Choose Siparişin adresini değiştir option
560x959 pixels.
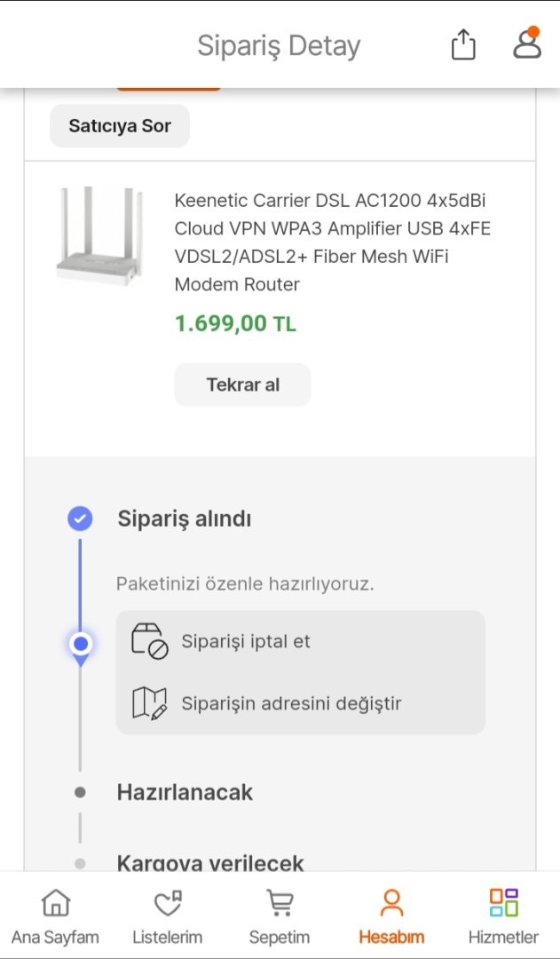pos(291,703)
